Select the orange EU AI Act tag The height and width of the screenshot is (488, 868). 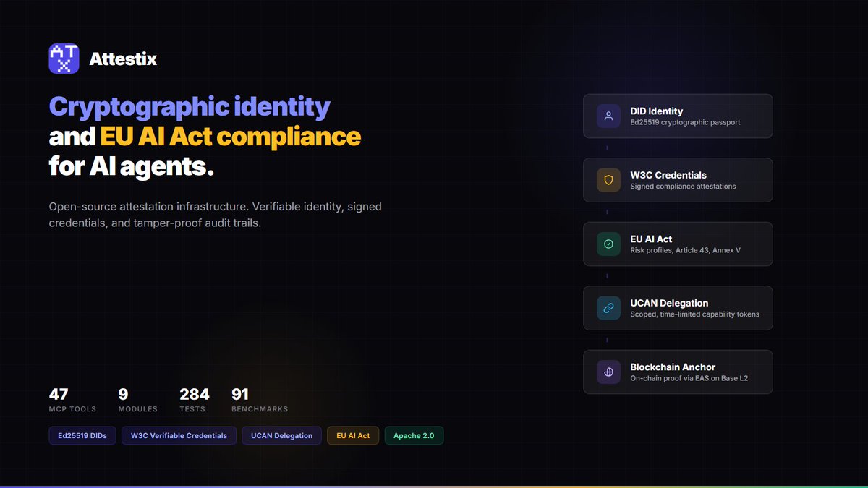[x=353, y=435]
